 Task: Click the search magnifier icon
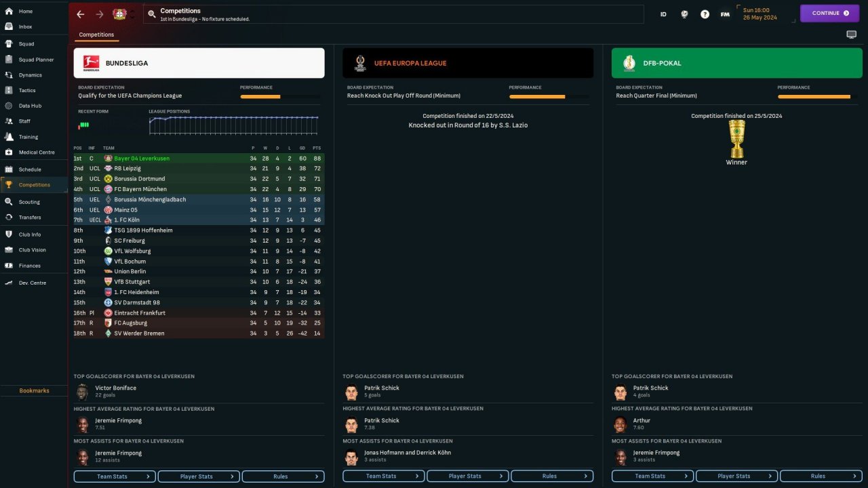152,14
